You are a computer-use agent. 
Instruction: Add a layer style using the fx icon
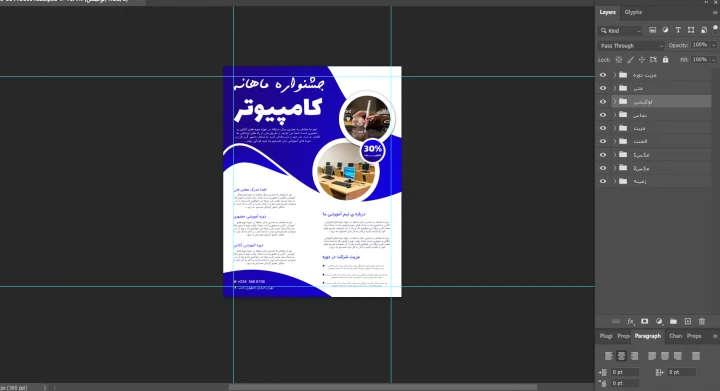pyautogui.click(x=630, y=322)
